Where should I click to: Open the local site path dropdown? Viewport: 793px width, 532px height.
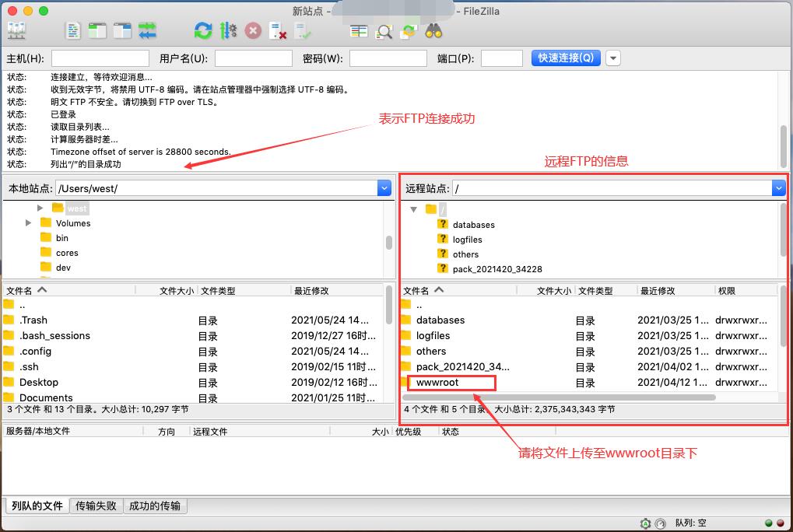point(384,188)
